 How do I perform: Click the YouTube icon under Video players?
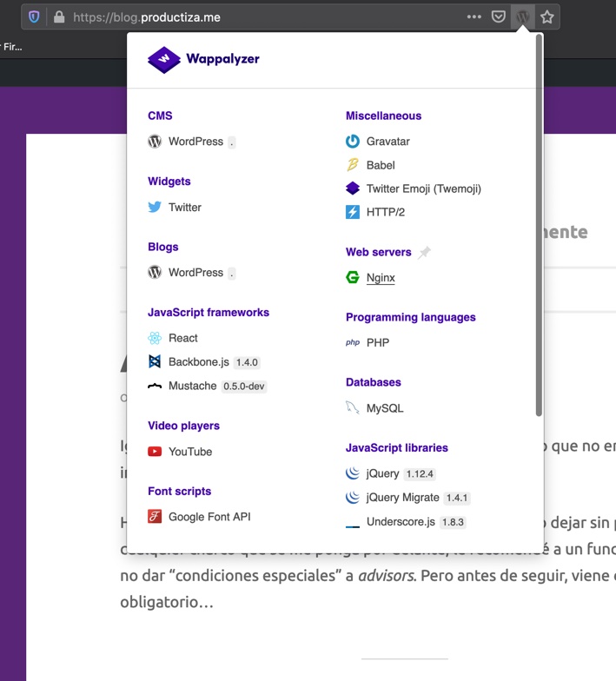(155, 452)
